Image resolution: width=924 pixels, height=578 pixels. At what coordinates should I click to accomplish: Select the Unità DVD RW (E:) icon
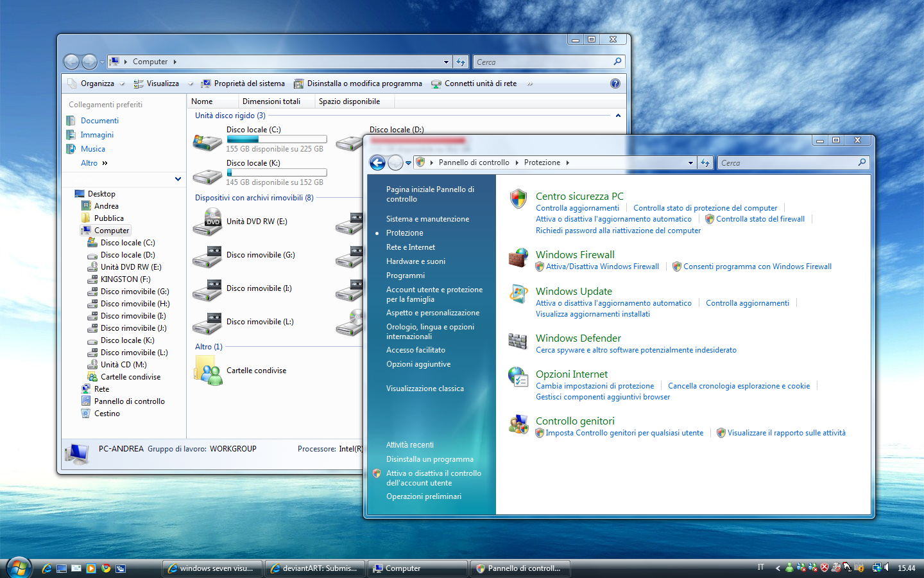207,222
